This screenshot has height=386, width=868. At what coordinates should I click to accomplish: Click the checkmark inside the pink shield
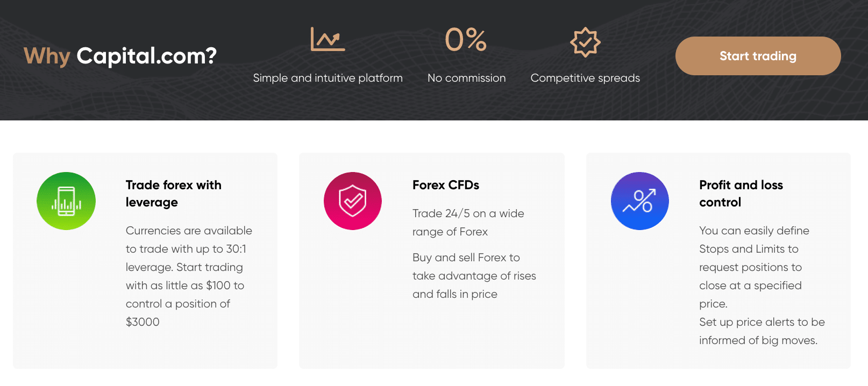[x=352, y=201]
